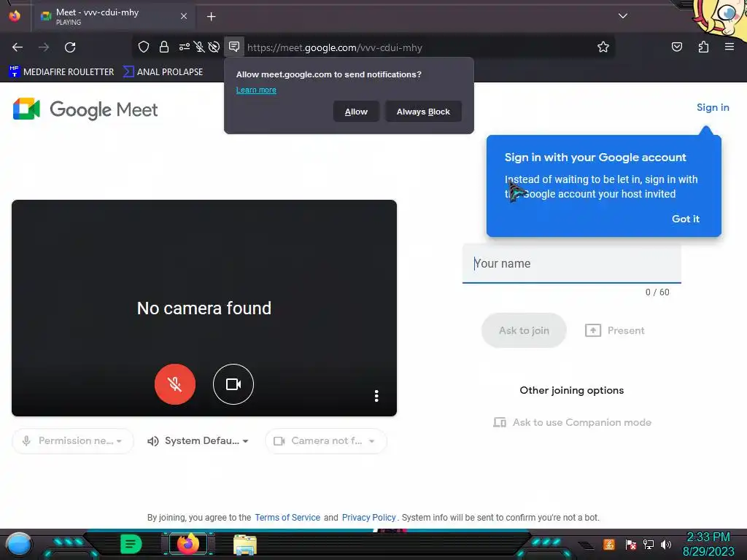Open the Pocket save icon
The height and width of the screenshot is (560, 747).
click(x=676, y=47)
